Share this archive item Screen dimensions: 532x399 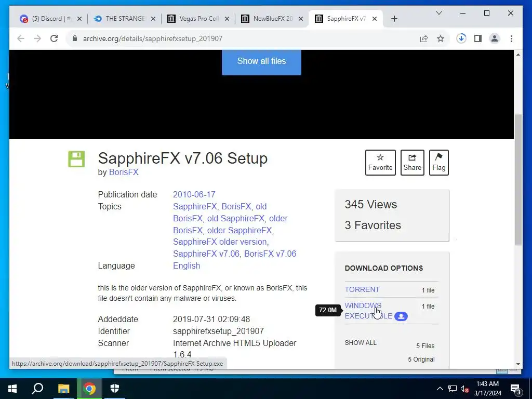point(412,163)
